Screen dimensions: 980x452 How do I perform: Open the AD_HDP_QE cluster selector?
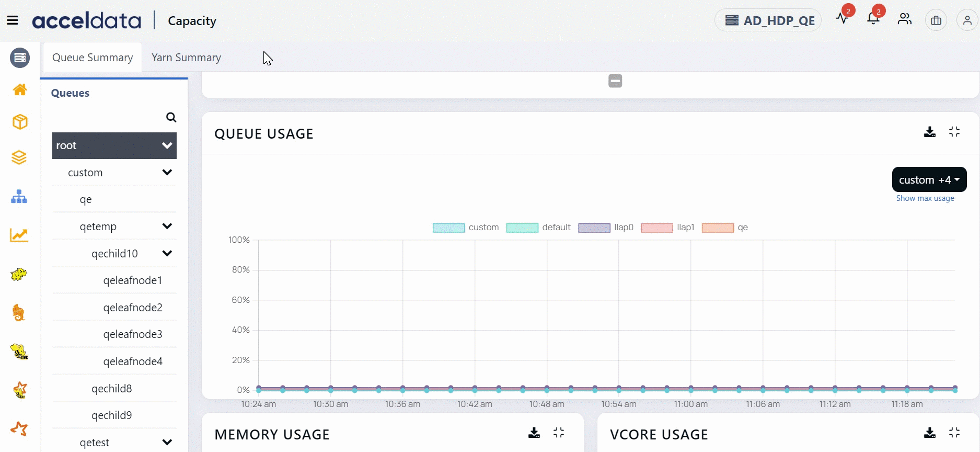pyautogui.click(x=768, y=20)
